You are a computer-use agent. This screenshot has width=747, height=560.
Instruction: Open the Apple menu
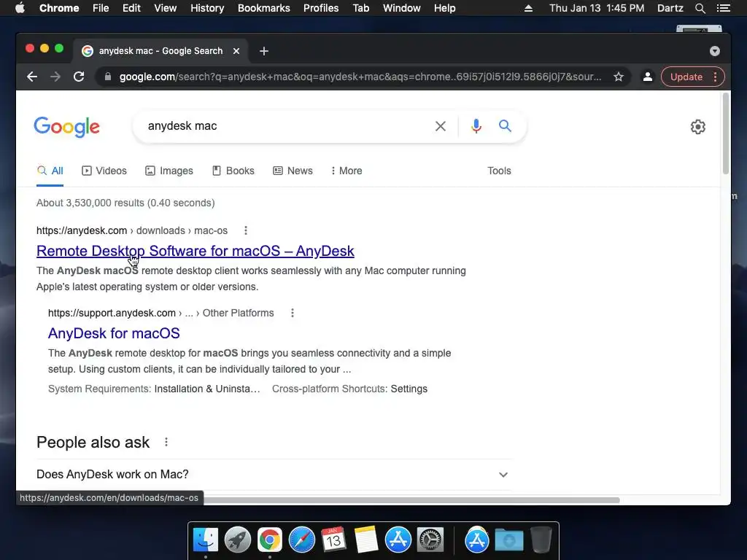click(20, 8)
